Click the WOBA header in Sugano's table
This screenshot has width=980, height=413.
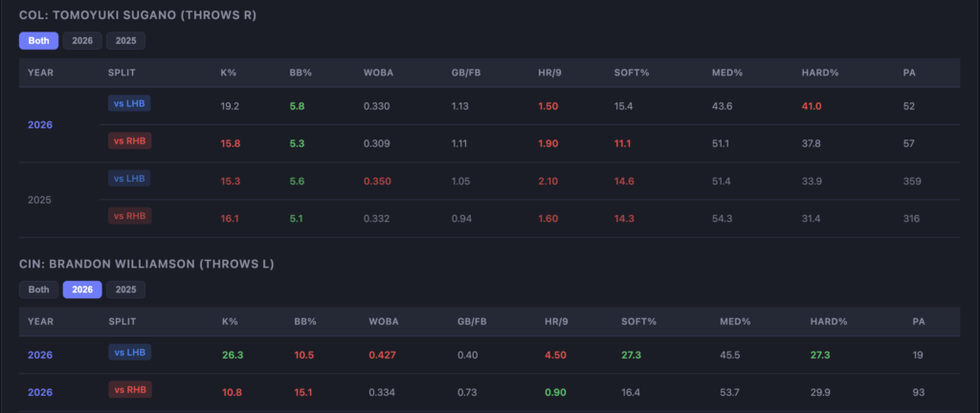point(379,73)
